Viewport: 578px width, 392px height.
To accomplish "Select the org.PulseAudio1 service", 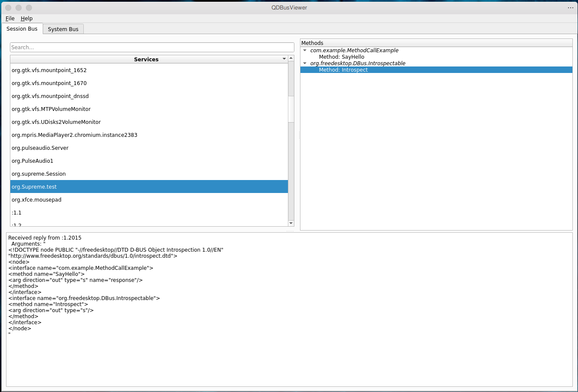I will coord(32,161).
